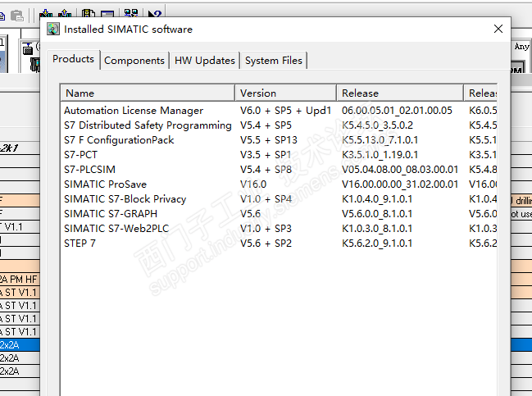
Task: Click version V5.5 + SP13 cell
Action: (268, 140)
